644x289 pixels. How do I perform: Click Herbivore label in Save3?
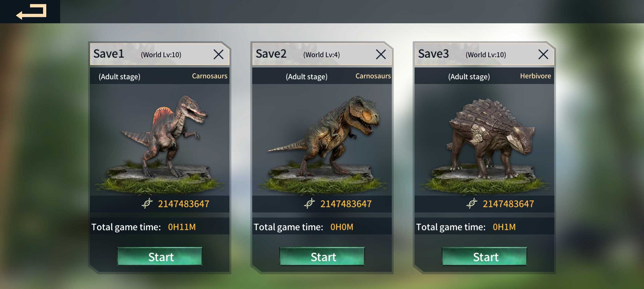535,76
